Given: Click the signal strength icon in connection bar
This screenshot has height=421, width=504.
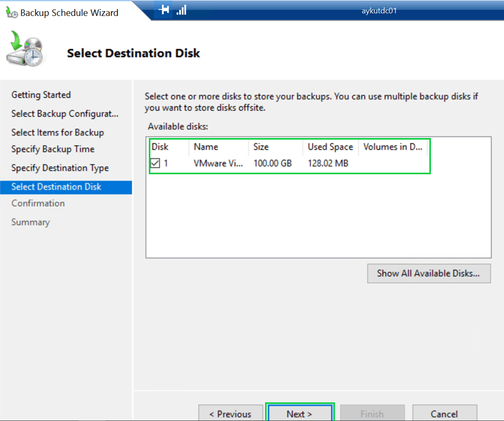Looking at the screenshot, I should click(x=181, y=10).
